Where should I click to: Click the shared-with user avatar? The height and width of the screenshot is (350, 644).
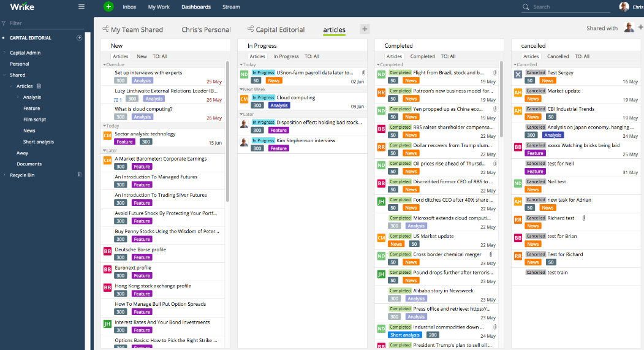pyautogui.click(x=629, y=28)
